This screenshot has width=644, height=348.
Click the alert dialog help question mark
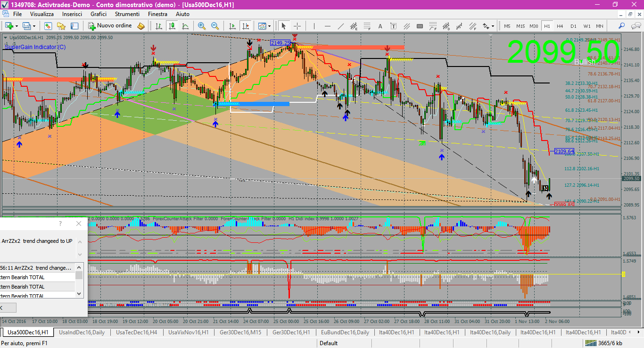point(60,224)
